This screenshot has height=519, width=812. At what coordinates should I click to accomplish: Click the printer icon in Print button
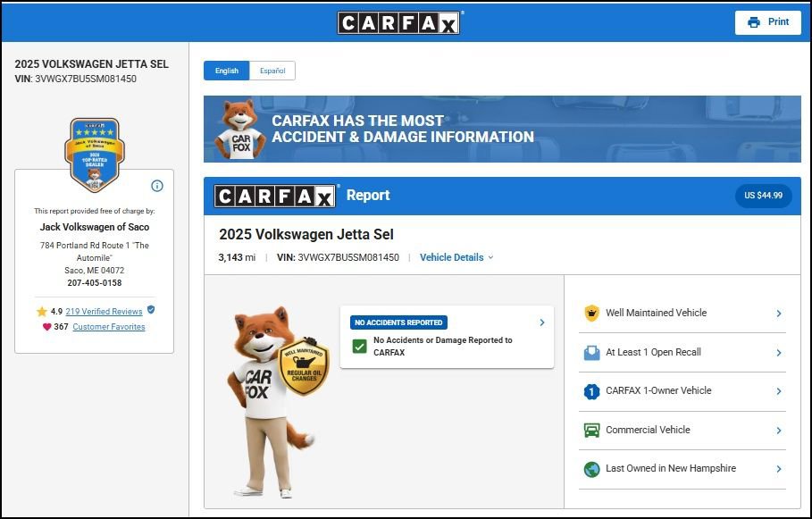coord(754,22)
